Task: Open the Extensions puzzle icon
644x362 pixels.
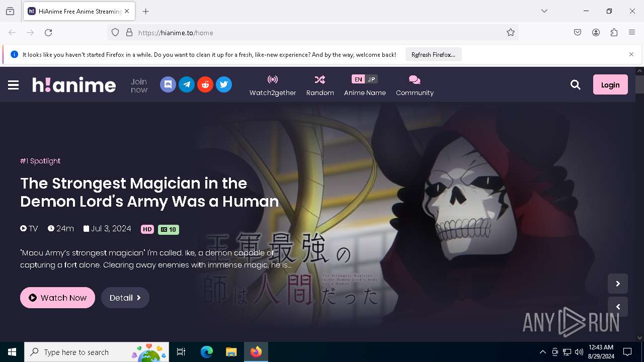Action: [614, 33]
